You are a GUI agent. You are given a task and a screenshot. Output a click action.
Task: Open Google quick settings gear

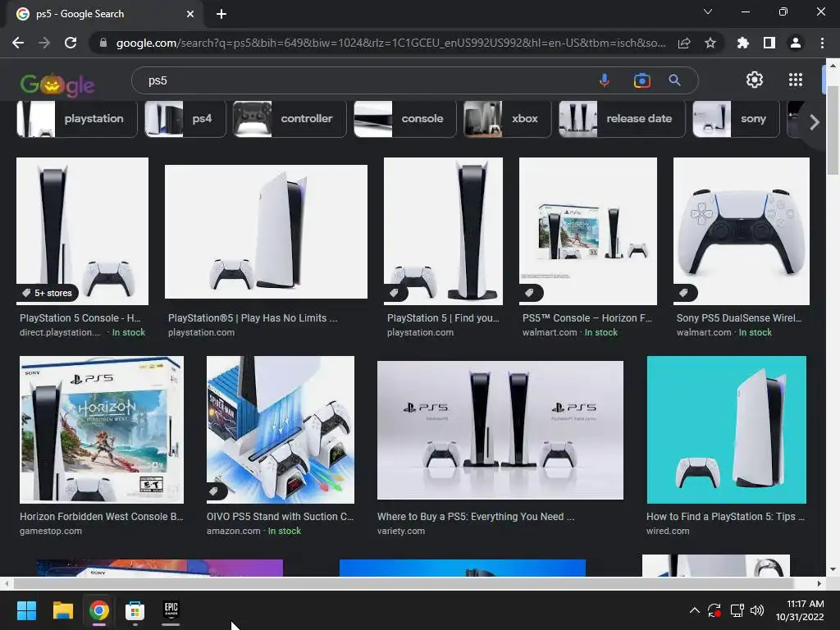tap(755, 80)
